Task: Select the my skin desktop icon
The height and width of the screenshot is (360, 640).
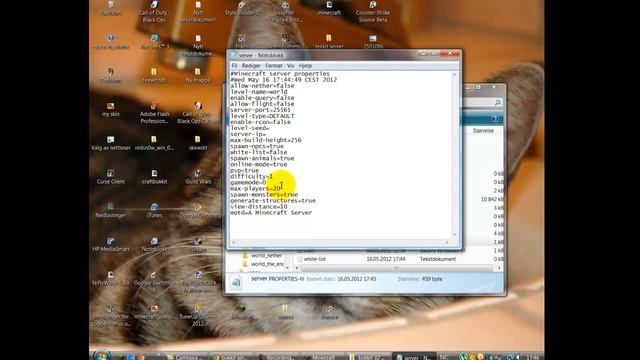Action: tap(111, 110)
